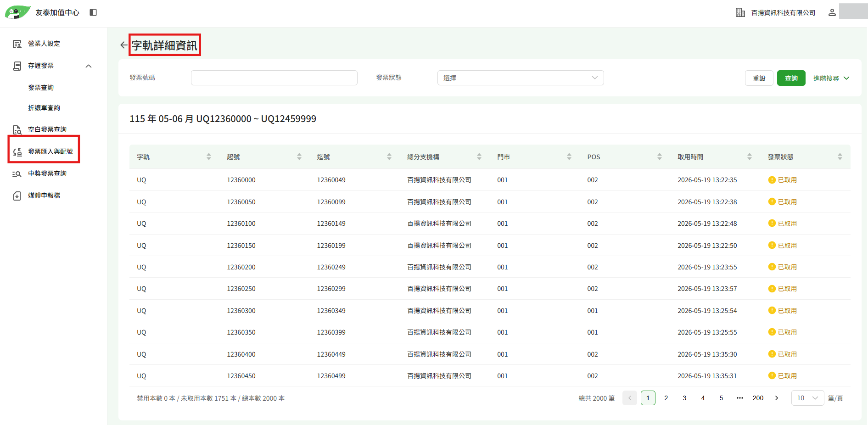Toggle the sidebar collapse icon
The width and height of the screenshot is (868, 425).
pos(93,12)
